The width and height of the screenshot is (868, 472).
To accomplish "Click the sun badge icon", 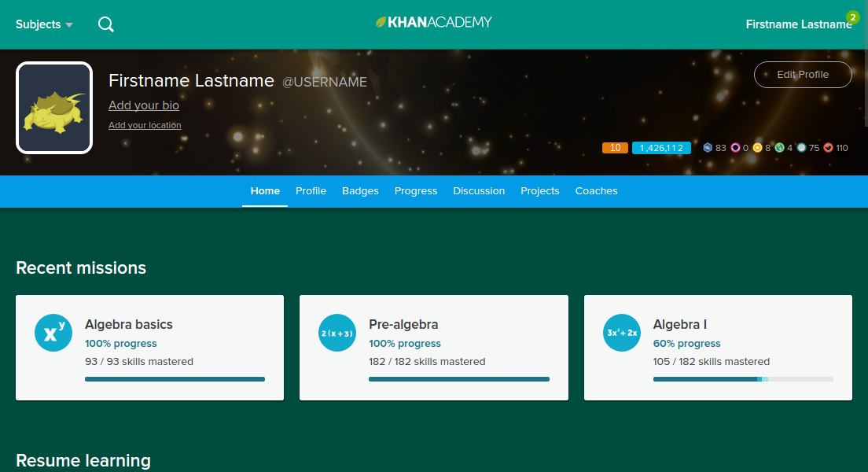I will click(x=757, y=147).
